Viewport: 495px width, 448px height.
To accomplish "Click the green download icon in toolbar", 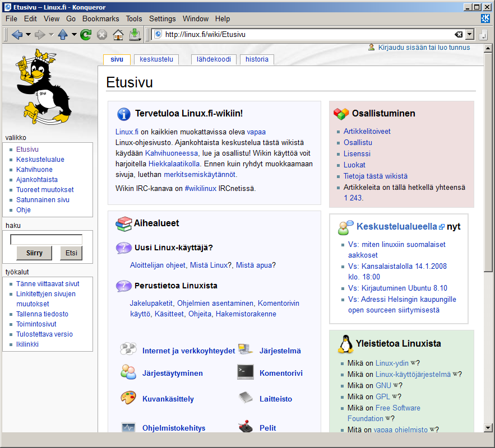I will [135, 35].
